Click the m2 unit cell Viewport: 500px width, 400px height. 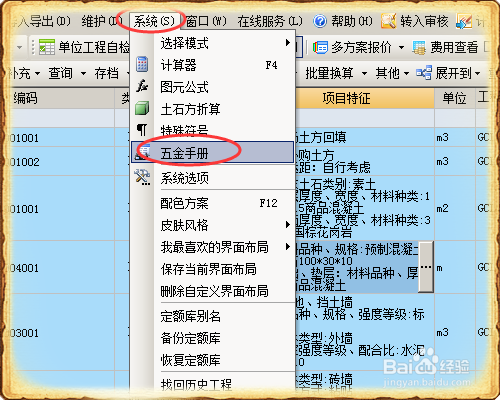click(455, 208)
